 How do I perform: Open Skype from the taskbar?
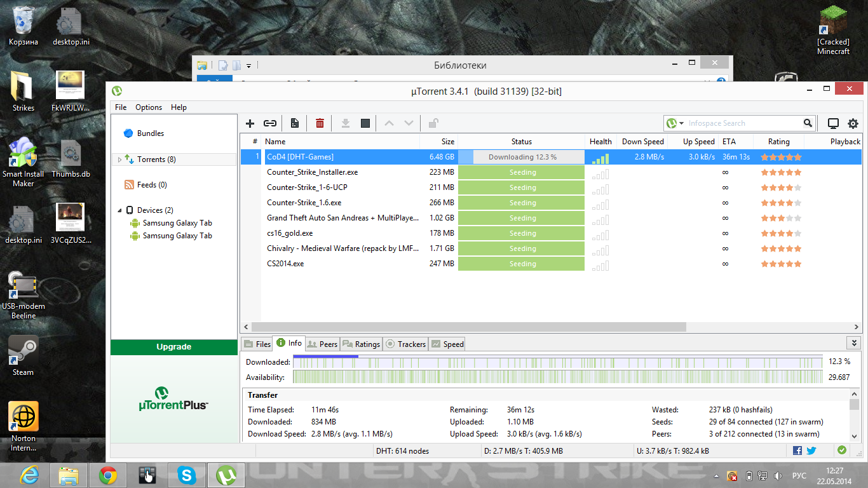click(x=187, y=475)
